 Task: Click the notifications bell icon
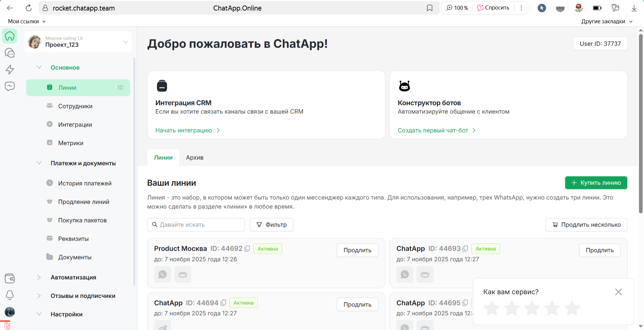[x=10, y=295]
